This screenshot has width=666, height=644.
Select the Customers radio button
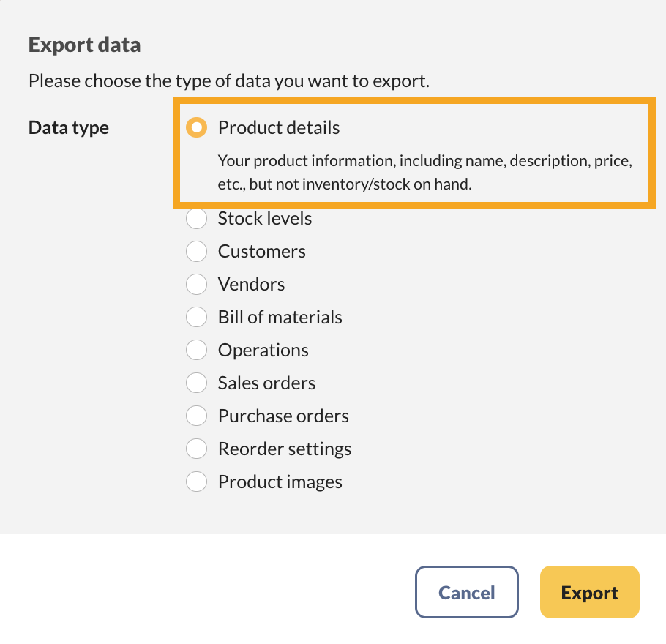[196, 252]
